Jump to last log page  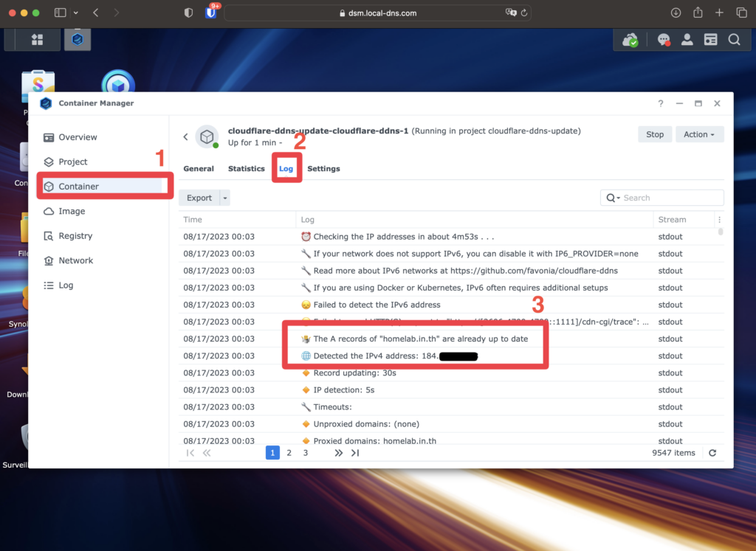355,453
